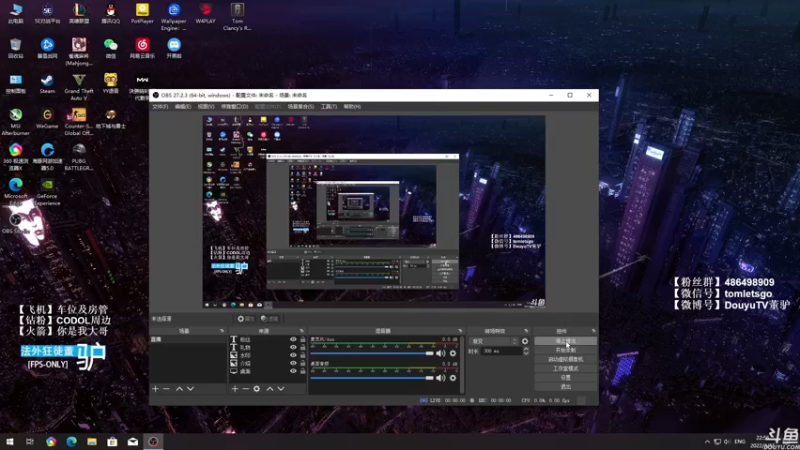Open GeForce Experience desktop shortcut
The image size is (800, 450).
tap(47, 192)
